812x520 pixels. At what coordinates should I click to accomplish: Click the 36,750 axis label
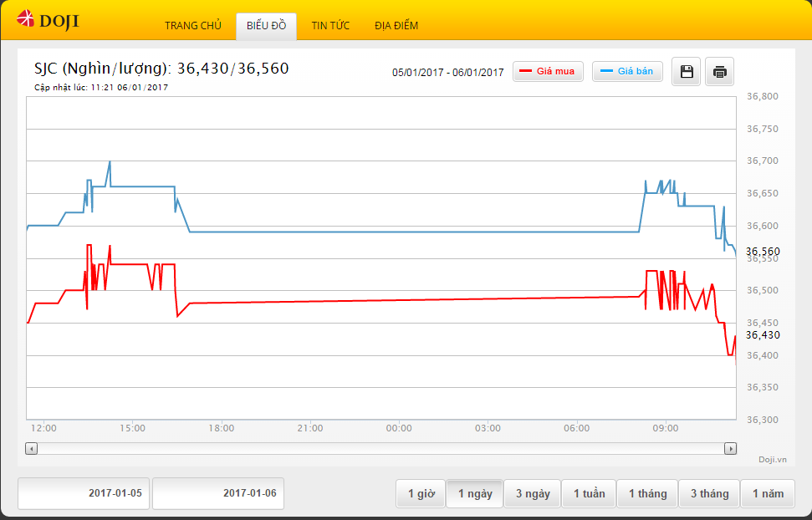click(x=763, y=129)
